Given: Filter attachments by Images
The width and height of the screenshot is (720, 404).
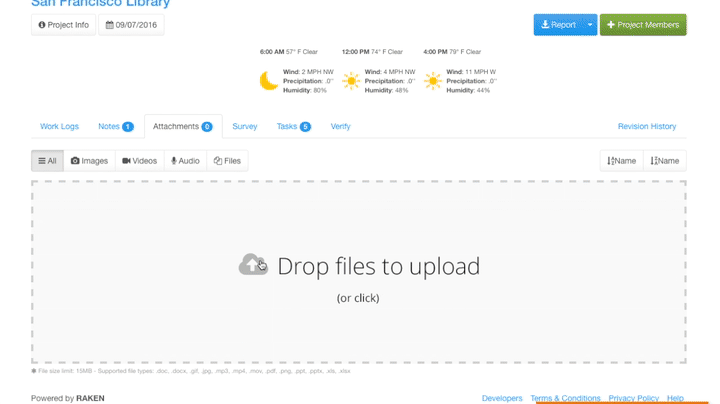Looking at the screenshot, I should pyautogui.click(x=89, y=161).
